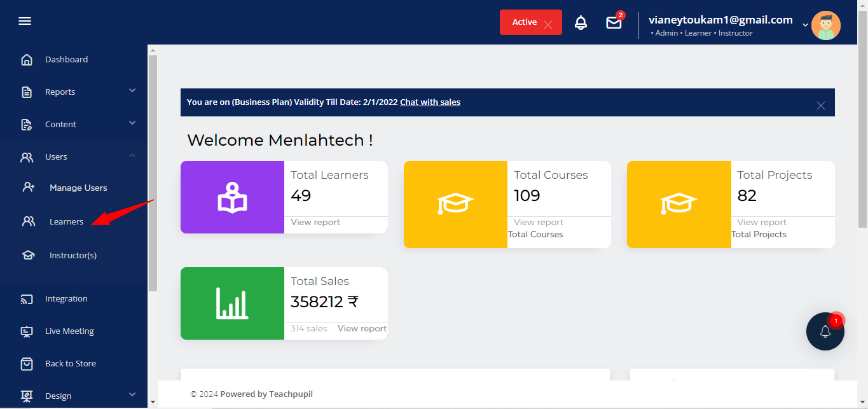Viewport: 868px width, 409px height.
Task: Expand the Reports menu chevron
Action: coord(132,91)
